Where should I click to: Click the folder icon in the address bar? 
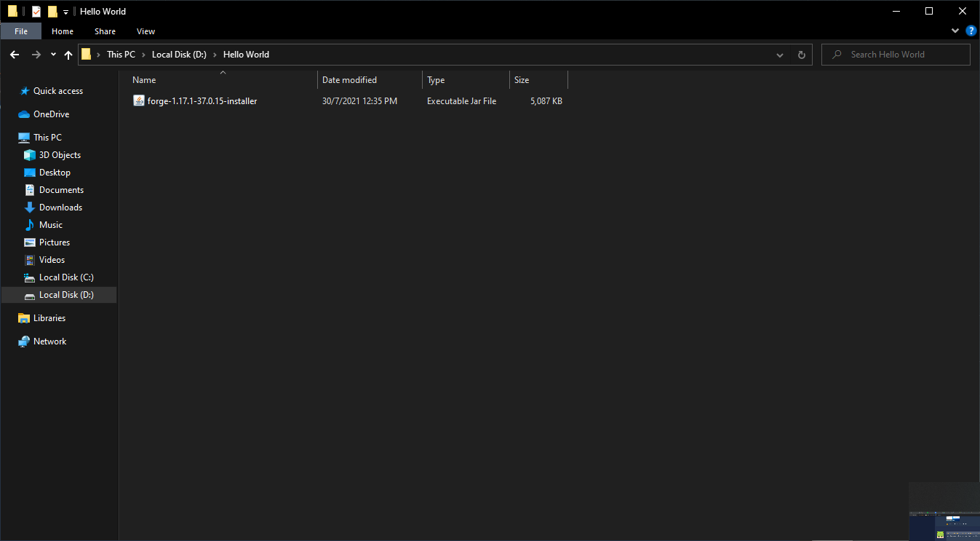(x=86, y=54)
